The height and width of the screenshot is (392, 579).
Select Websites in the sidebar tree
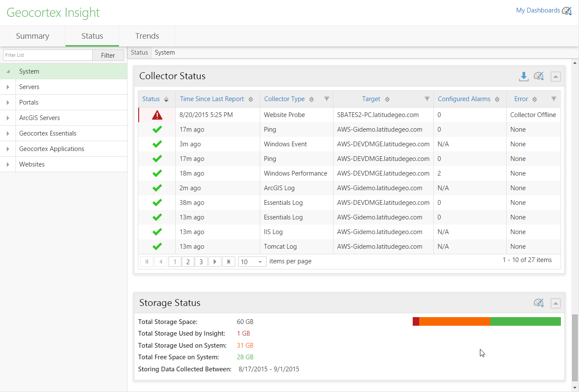[32, 164]
